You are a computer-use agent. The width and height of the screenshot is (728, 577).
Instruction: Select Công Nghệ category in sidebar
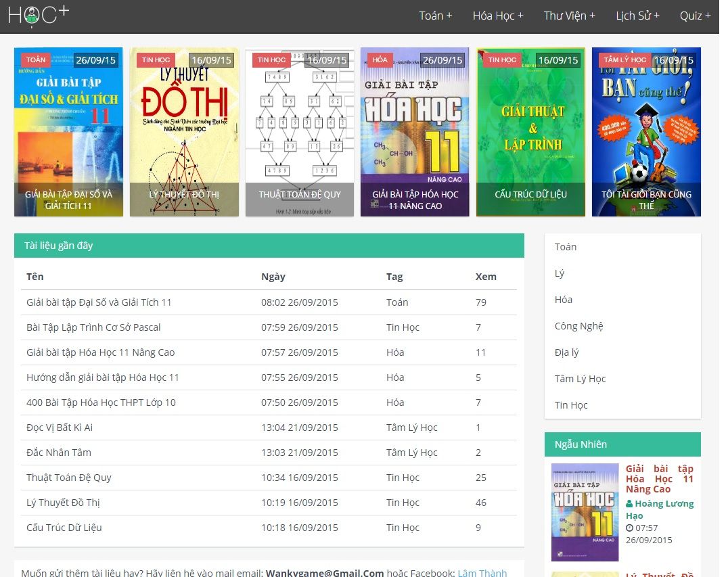[x=578, y=326]
